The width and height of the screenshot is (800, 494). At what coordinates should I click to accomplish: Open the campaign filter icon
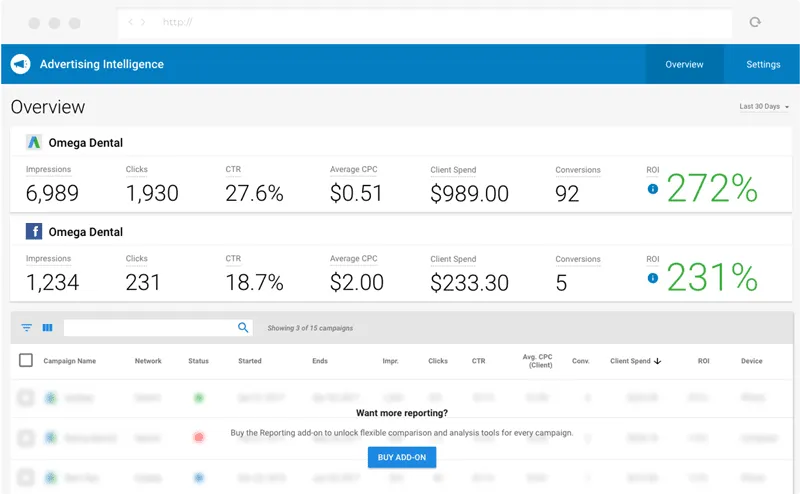(27, 328)
